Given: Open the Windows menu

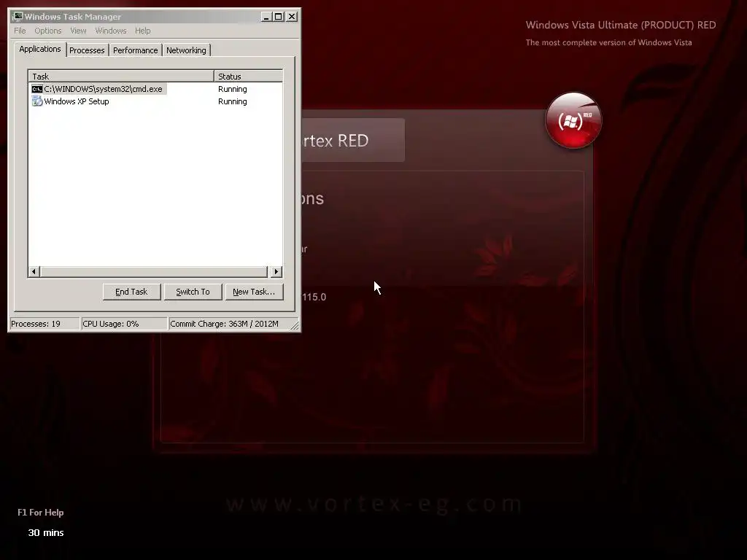Looking at the screenshot, I should [x=111, y=31].
